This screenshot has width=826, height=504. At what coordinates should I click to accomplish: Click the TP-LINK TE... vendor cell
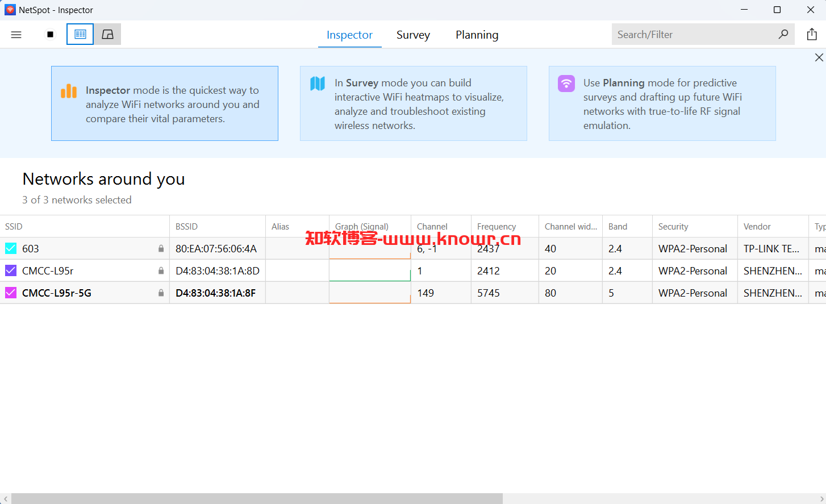click(773, 248)
